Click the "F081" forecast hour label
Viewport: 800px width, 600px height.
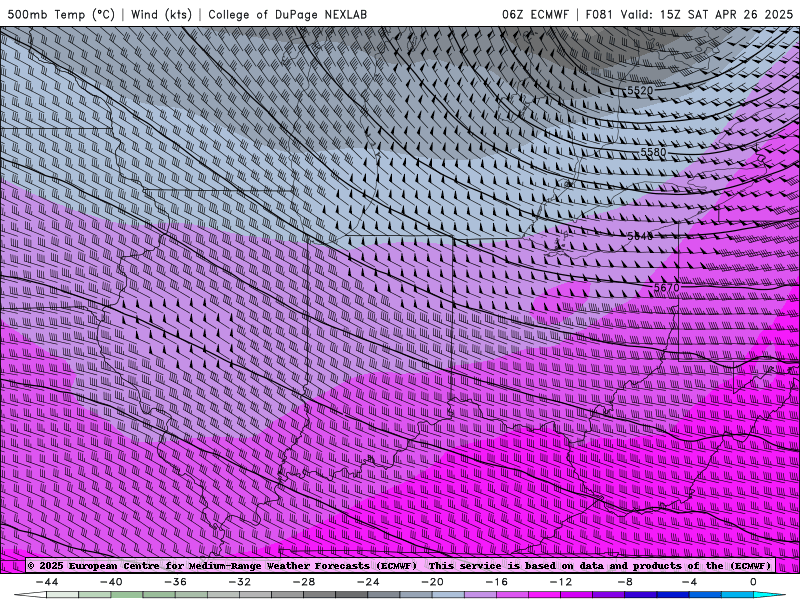[x=598, y=14]
